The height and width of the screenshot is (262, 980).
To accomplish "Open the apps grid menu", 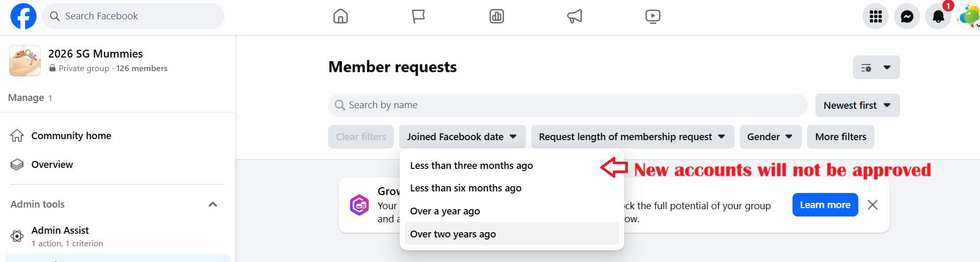I will (876, 16).
